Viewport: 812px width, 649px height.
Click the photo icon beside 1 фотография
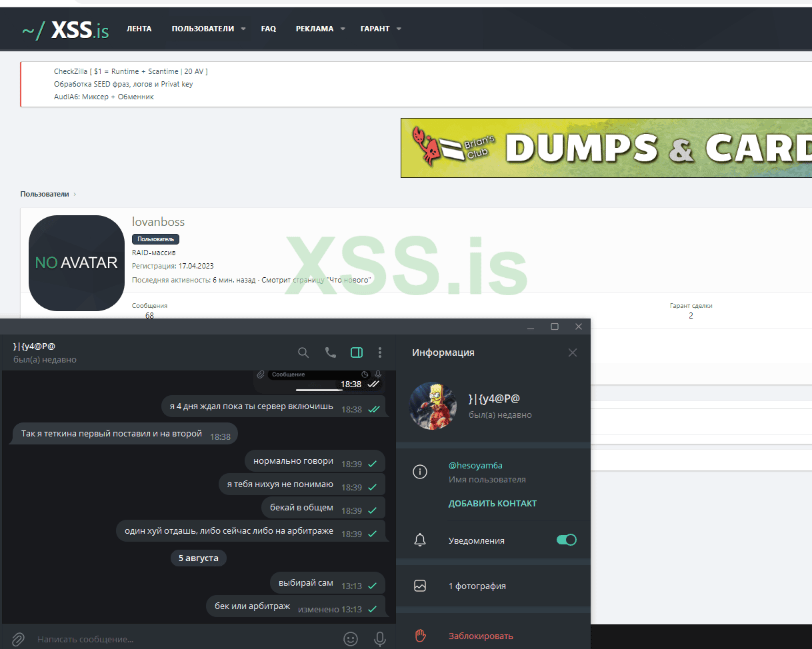[x=420, y=586]
